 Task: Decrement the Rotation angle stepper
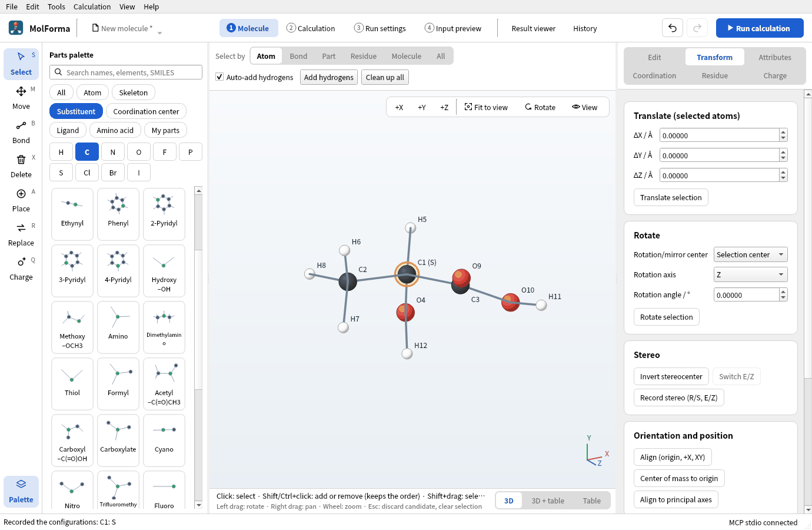point(783,298)
